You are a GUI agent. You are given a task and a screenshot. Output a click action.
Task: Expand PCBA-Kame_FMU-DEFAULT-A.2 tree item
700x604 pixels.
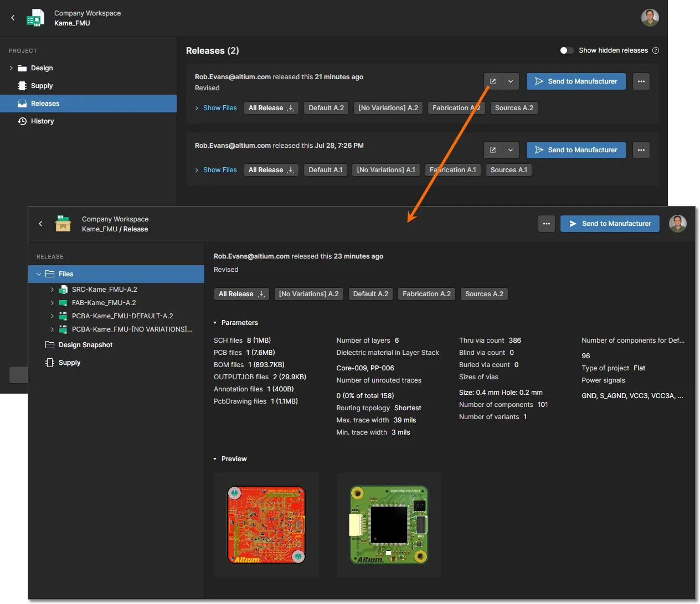52,316
